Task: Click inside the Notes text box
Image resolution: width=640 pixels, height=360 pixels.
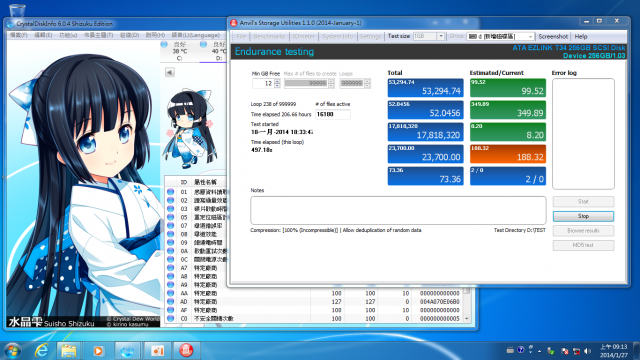Action: [x=398, y=210]
